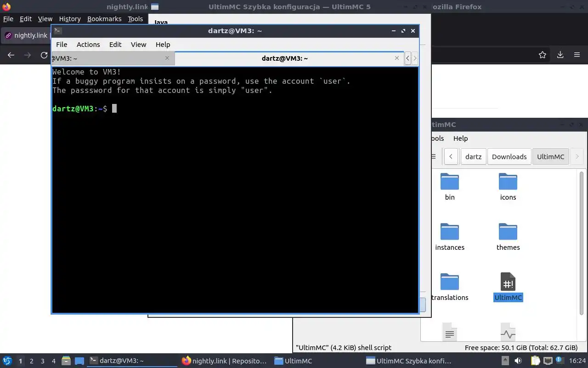The image size is (588, 368).
Task: Open the terminal's Help menu
Action: pos(163,45)
